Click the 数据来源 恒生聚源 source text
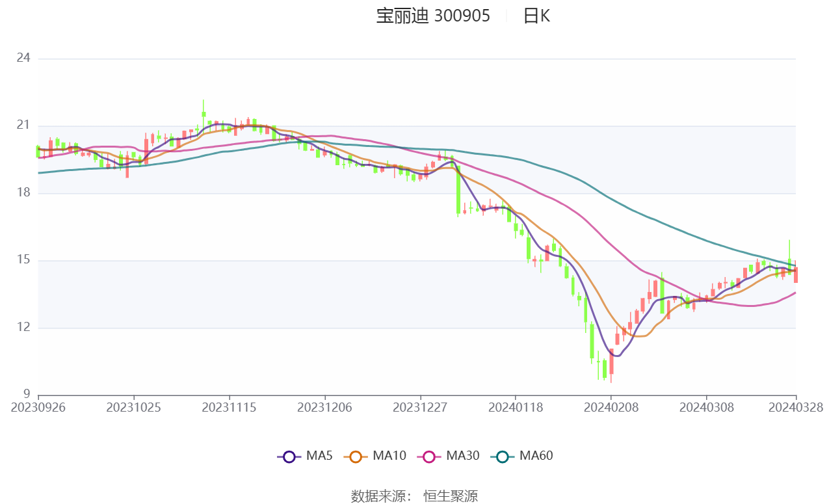Viewport: 829px width, 504px height. 414,496
